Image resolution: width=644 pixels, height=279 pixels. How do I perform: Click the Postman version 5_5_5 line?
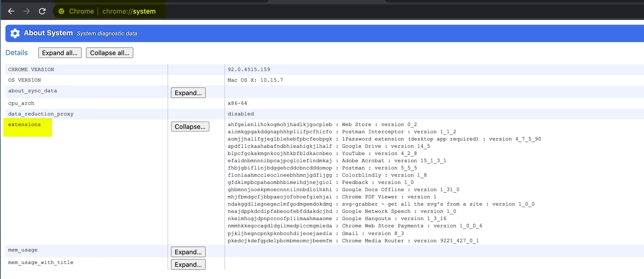tap(322, 168)
